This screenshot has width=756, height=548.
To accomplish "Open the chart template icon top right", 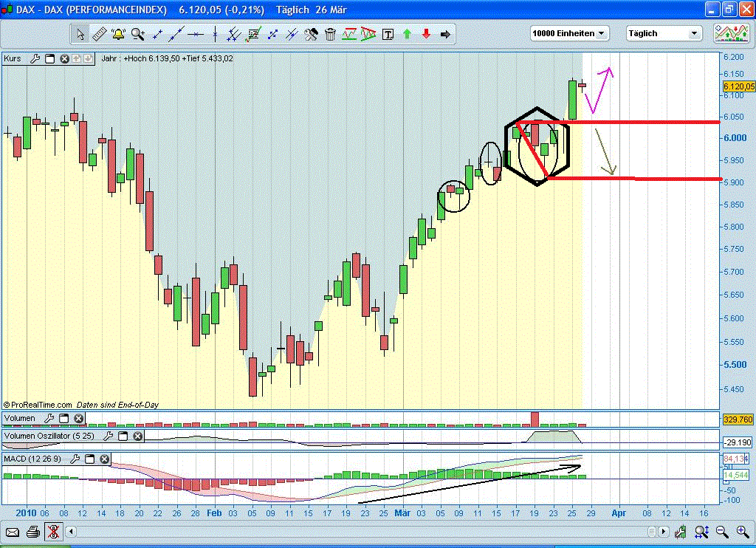I will pos(732,33).
